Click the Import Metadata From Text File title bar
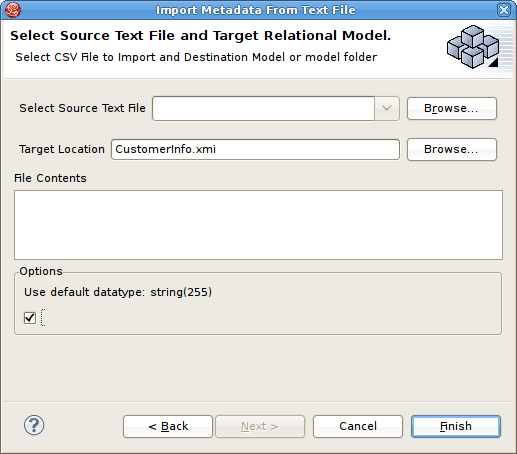Image resolution: width=517 pixels, height=454 pixels. [256, 10]
